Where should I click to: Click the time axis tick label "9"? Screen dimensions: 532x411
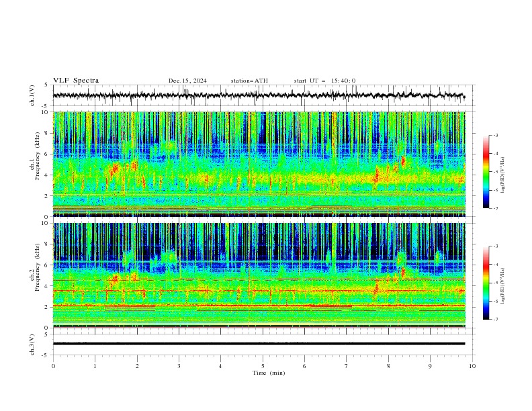click(x=430, y=366)
